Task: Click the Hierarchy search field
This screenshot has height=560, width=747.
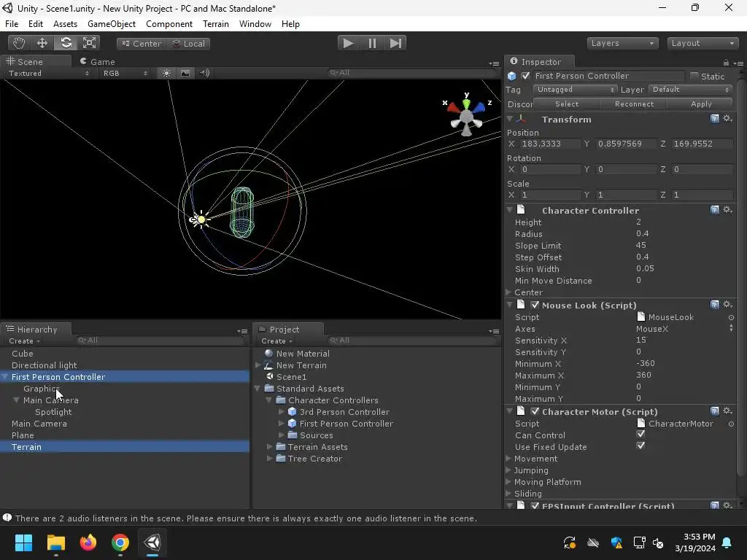Action: point(160,340)
